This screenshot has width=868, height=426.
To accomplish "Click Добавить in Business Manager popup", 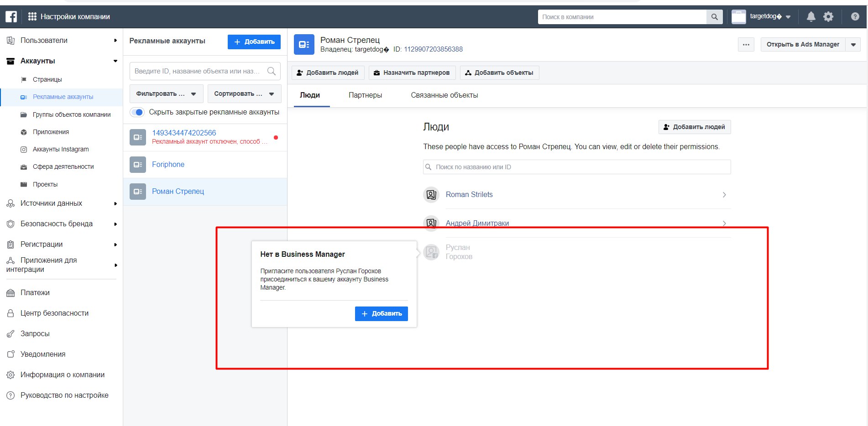I will click(x=382, y=314).
